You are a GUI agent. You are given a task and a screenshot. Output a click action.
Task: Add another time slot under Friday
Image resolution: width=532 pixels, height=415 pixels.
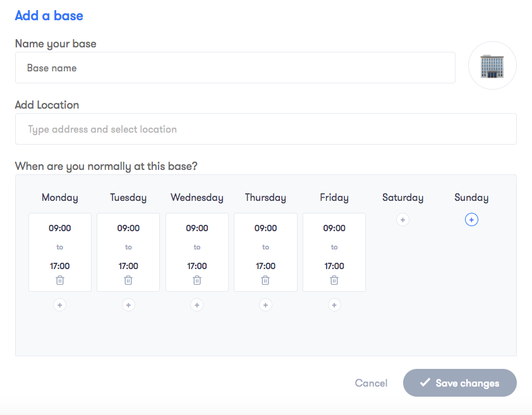pyautogui.click(x=334, y=305)
